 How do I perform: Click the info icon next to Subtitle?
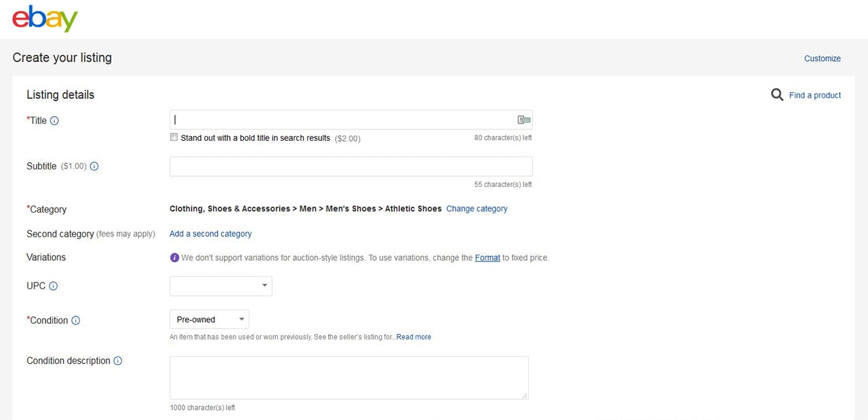point(94,166)
